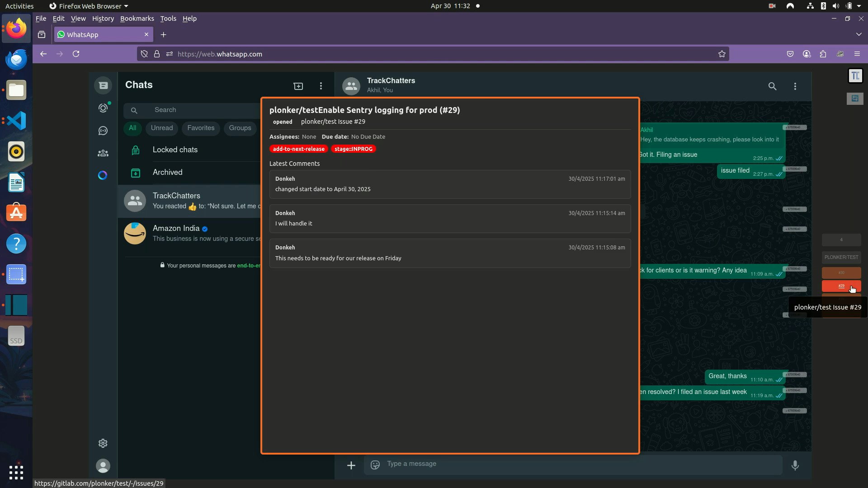The width and height of the screenshot is (868, 488).
Task: Open the History menu
Action: click(x=103, y=19)
